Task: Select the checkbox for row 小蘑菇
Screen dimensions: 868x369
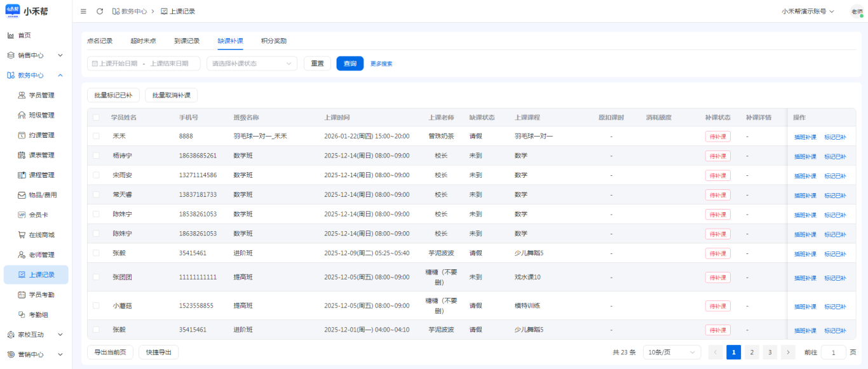Action: pyautogui.click(x=96, y=305)
